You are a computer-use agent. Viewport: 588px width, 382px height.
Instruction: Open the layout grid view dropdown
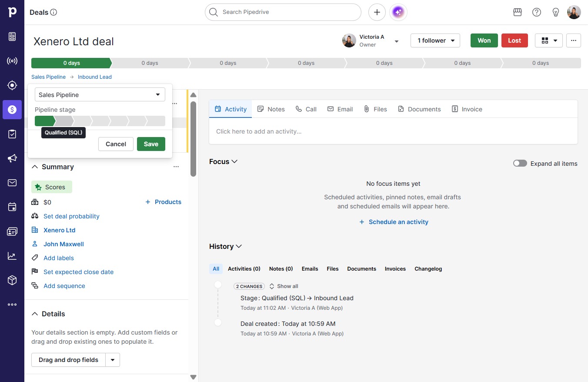pyautogui.click(x=549, y=40)
